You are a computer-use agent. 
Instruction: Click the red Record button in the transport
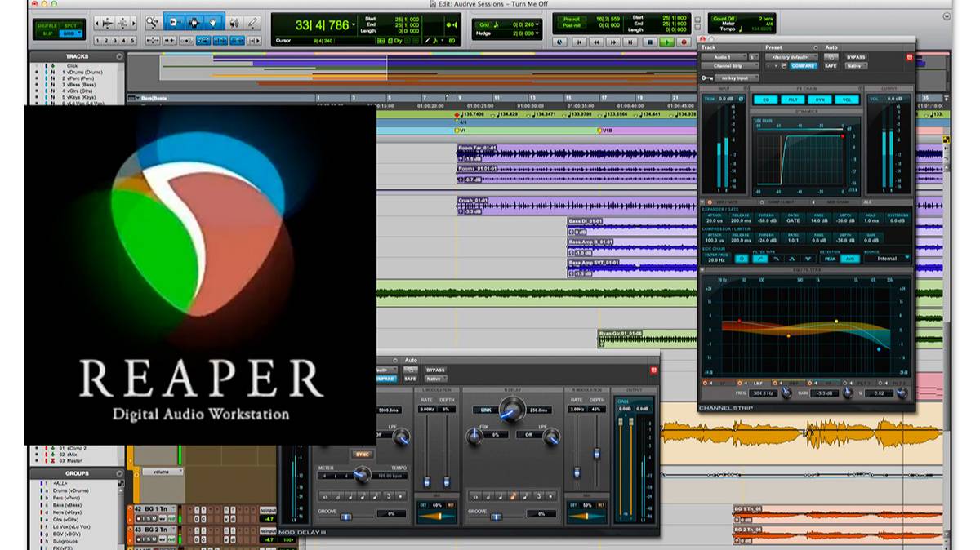point(684,42)
